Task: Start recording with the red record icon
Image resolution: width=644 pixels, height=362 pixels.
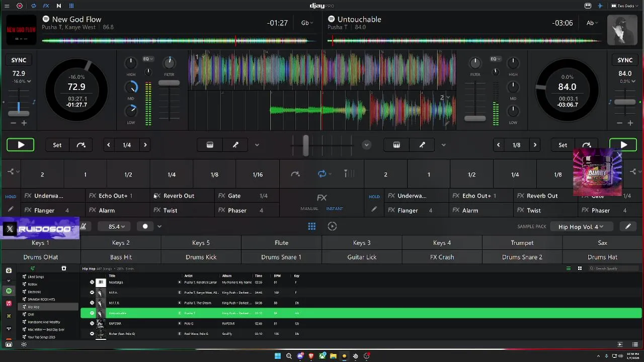Action: 20,6
